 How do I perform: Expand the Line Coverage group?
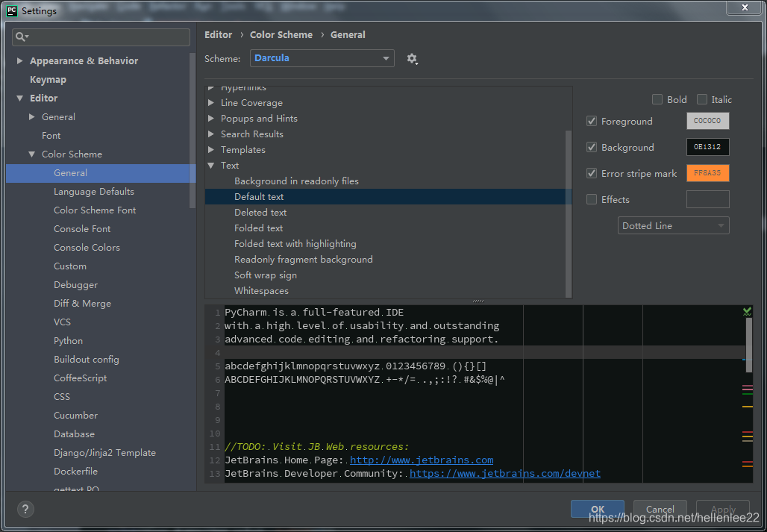point(211,103)
